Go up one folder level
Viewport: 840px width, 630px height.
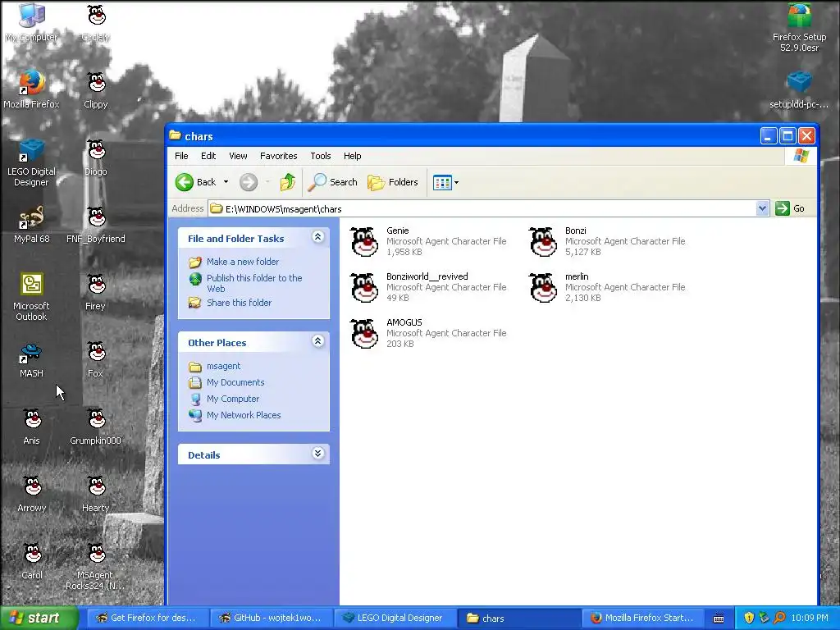pyautogui.click(x=288, y=182)
